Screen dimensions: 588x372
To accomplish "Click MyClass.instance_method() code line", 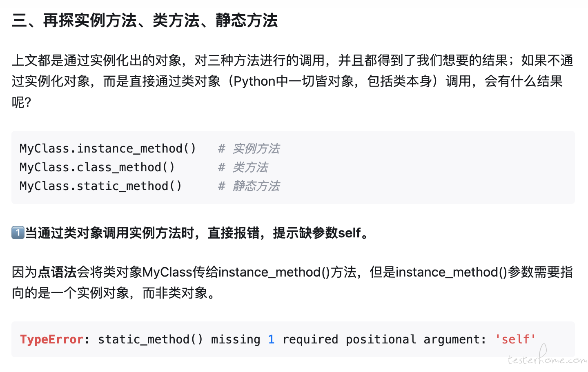I will tap(108, 148).
